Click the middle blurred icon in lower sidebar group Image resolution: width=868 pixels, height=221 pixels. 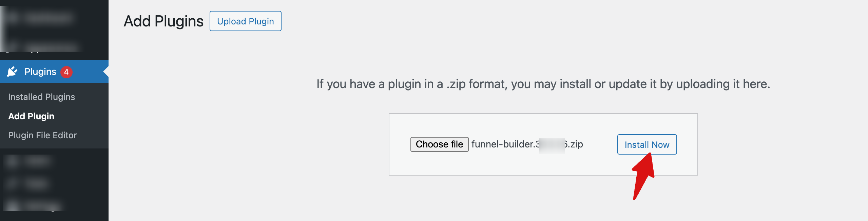click(x=13, y=183)
